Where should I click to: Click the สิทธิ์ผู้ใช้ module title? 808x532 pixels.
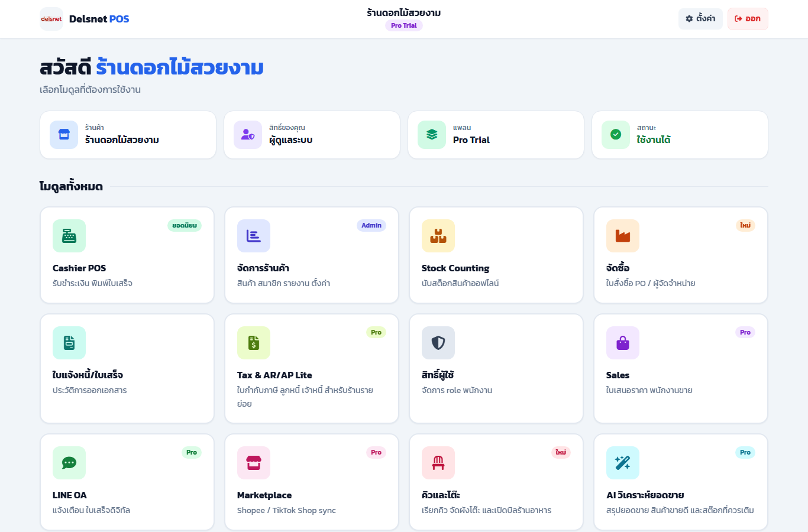point(438,375)
